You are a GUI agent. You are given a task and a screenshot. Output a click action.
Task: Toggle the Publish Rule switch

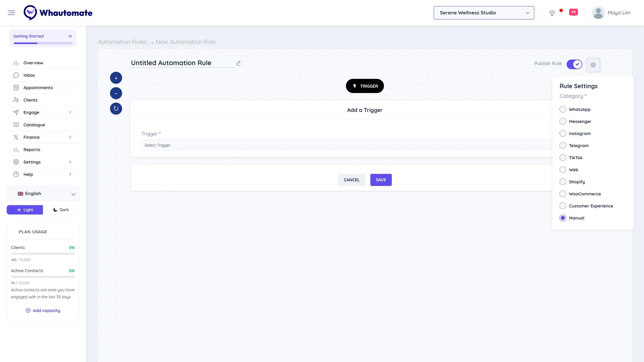[574, 64]
